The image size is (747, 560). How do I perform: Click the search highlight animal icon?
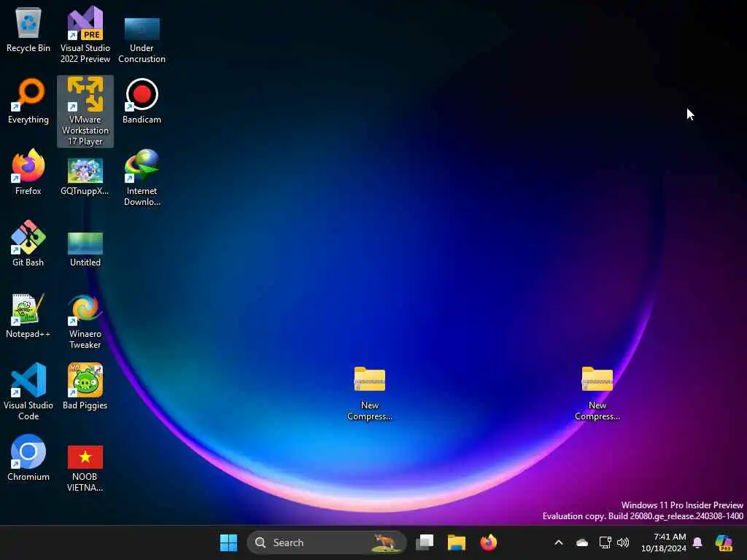coord(385,542)
